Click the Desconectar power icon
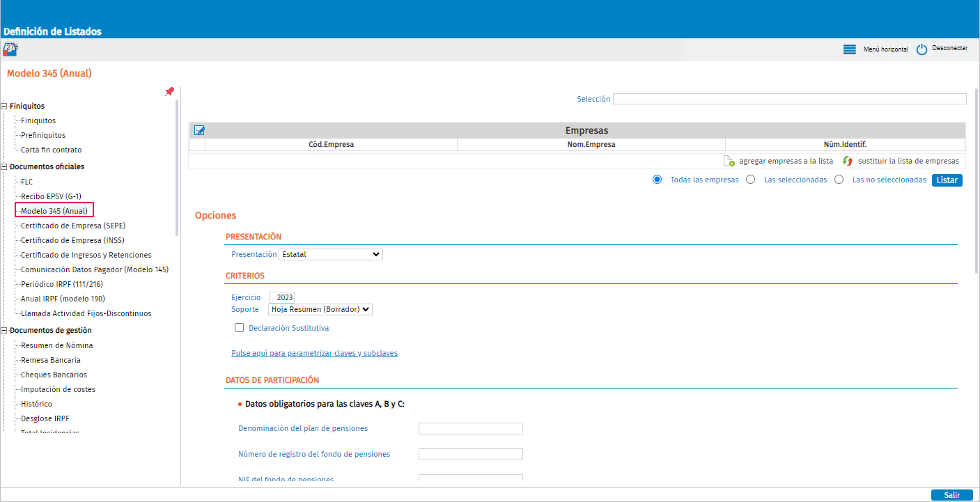The width and height of the screenshot is (980, 502). click(921, 49)
